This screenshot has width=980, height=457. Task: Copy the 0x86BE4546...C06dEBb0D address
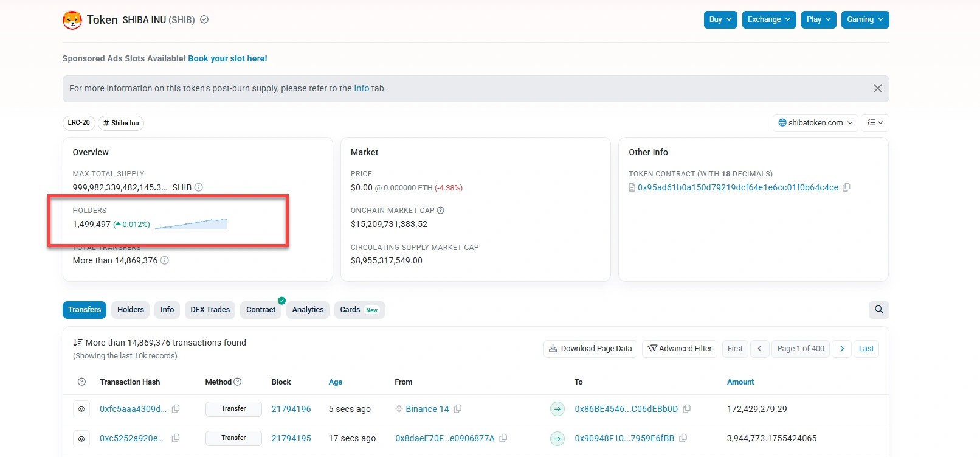[686, 409]
